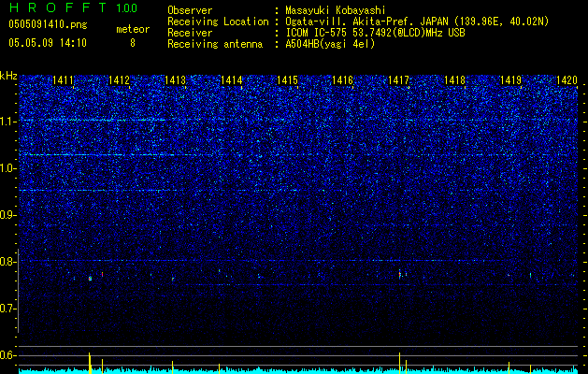Click the meteor count value 8

click(133, 43)
